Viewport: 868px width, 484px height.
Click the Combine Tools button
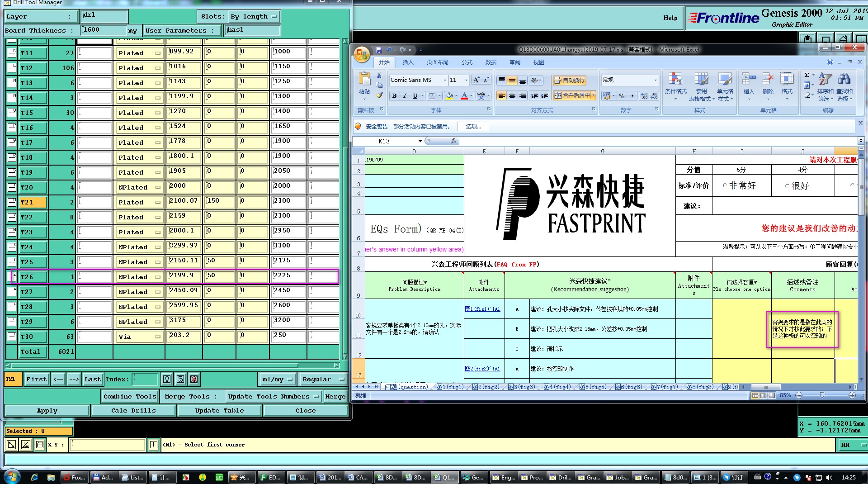(x=130, y=396)
